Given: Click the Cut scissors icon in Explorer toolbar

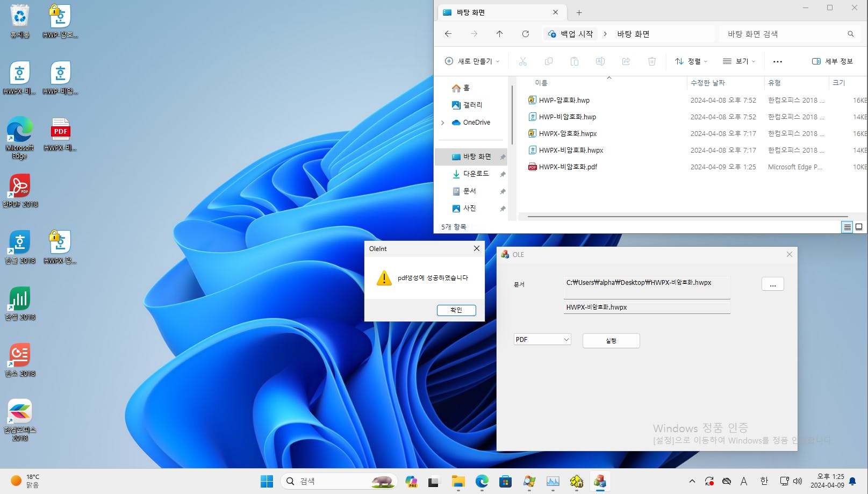Looking at the screenshot, I should pos(523,61).
